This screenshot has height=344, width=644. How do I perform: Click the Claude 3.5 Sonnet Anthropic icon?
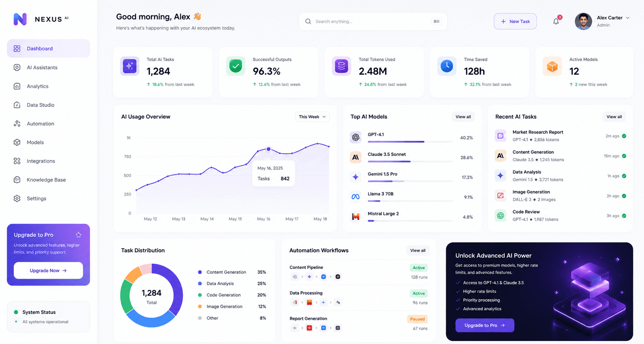coord(356,157)
